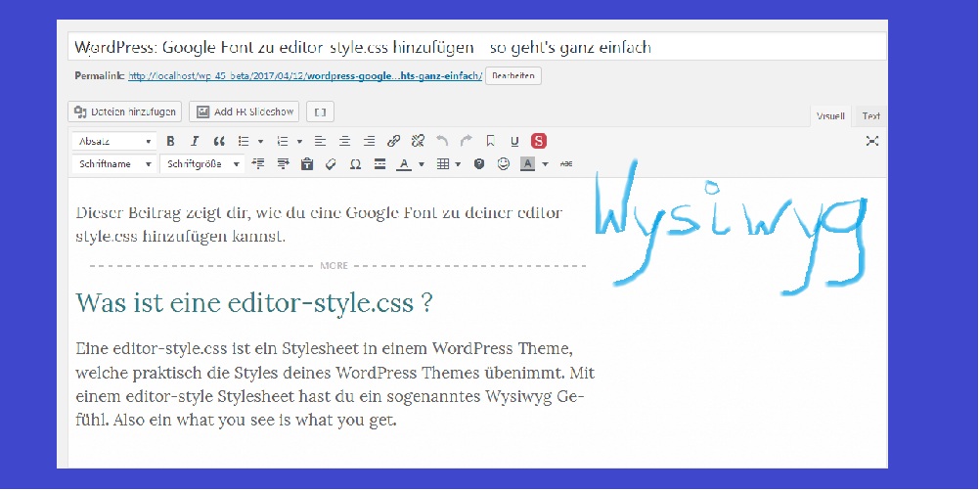Apply background highlight color

pyautogui.click(x=527, y=163)
